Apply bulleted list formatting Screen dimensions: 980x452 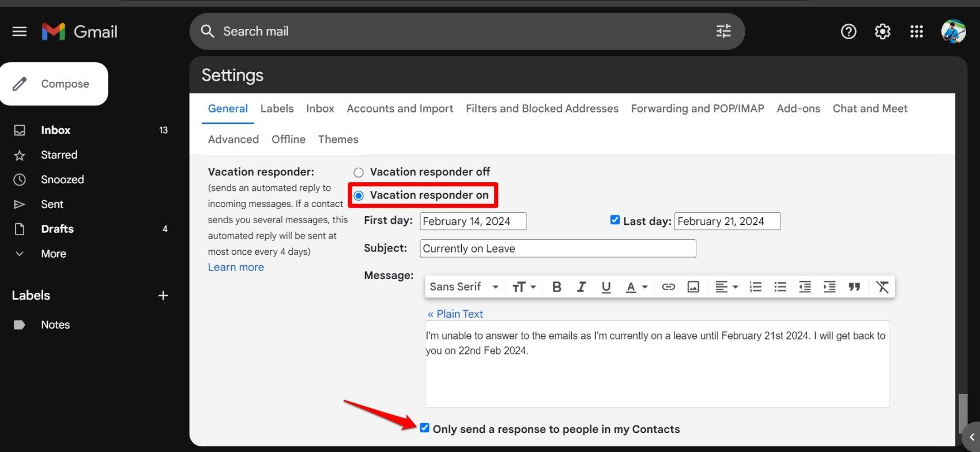(x=780, y=287)
